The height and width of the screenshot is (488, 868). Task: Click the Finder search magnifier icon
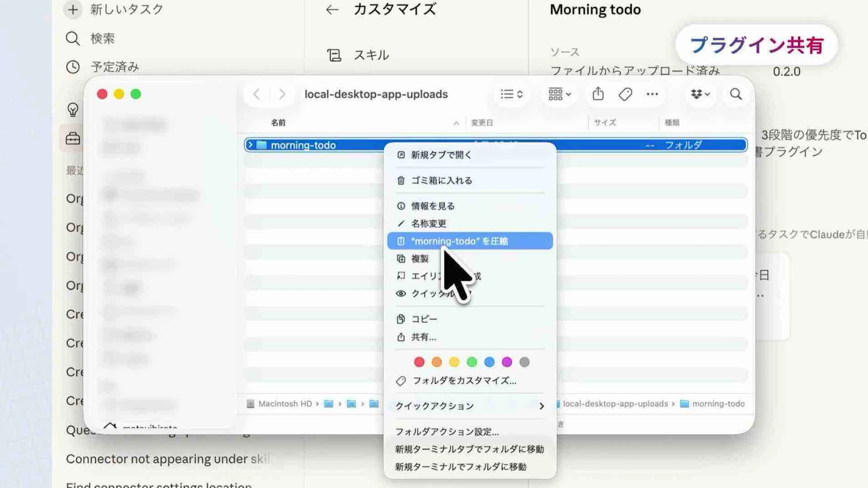736,94
